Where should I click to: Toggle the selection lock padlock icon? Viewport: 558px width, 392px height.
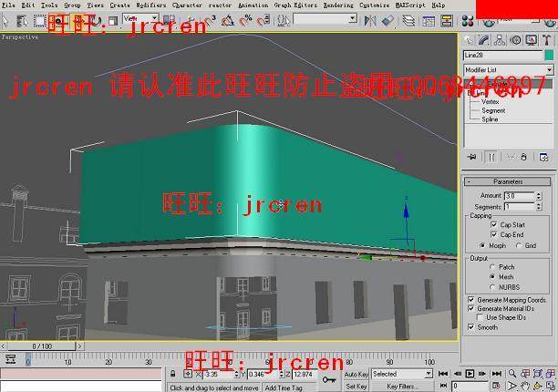[x=172, y=374]
